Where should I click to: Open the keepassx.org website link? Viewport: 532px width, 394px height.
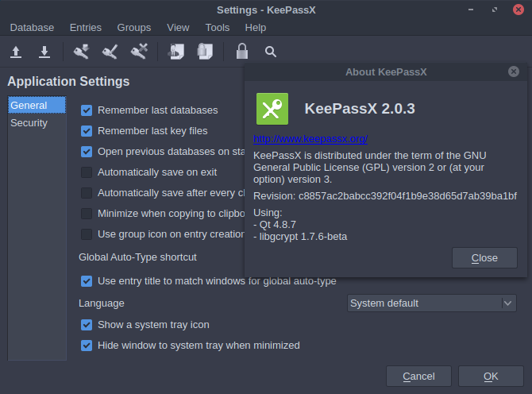tap(310, 138)
